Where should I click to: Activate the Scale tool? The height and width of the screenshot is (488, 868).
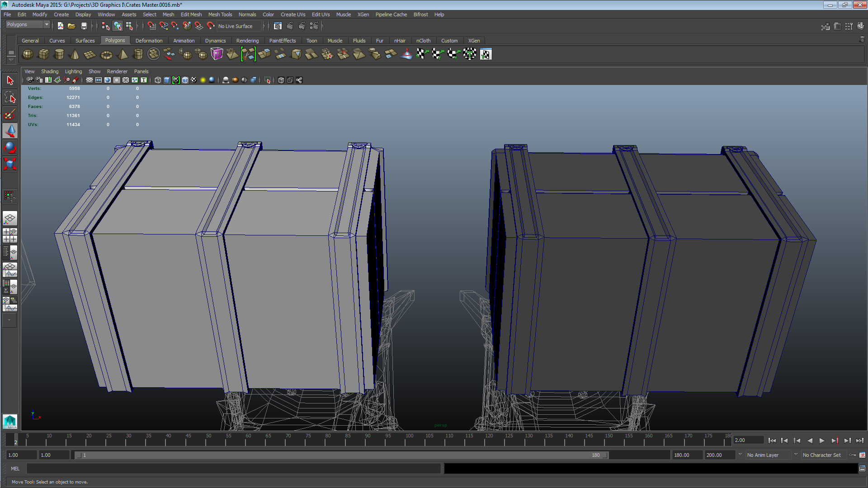pos(10,164)
